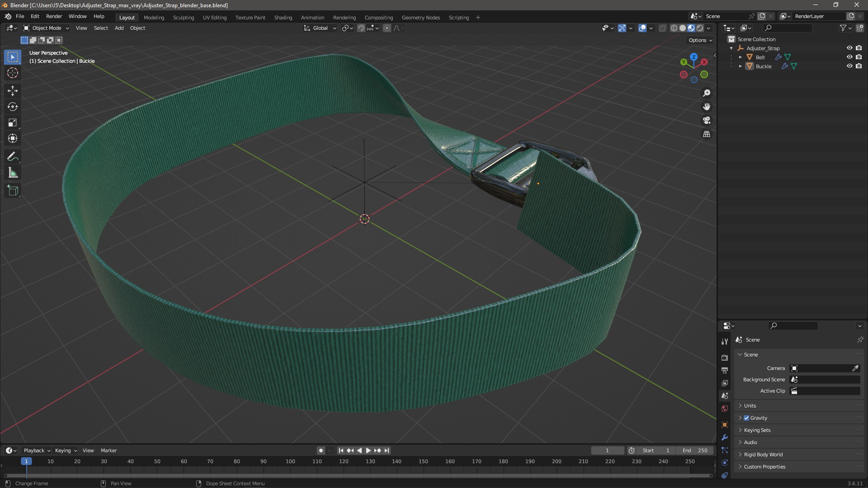
Task: Open the Global transform orientation dropdown
Action: [320, 28]
